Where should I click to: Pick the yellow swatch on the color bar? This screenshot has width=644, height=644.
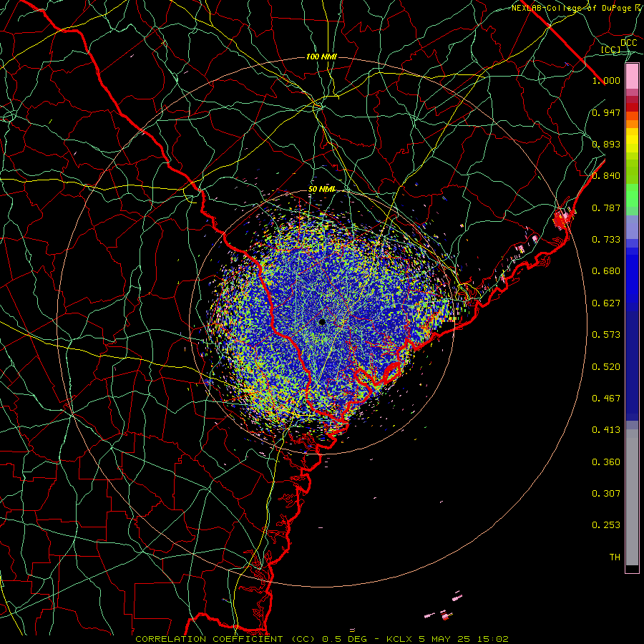pos(632,141)
